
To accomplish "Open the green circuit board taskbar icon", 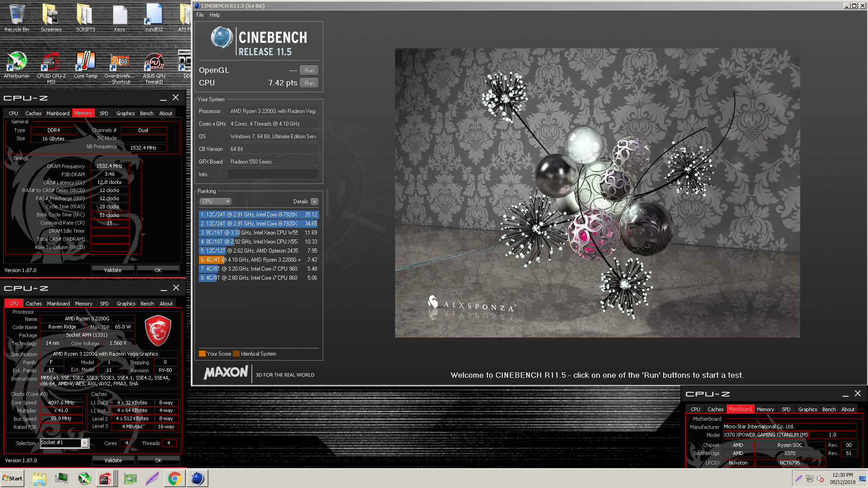I will (130, 479).
